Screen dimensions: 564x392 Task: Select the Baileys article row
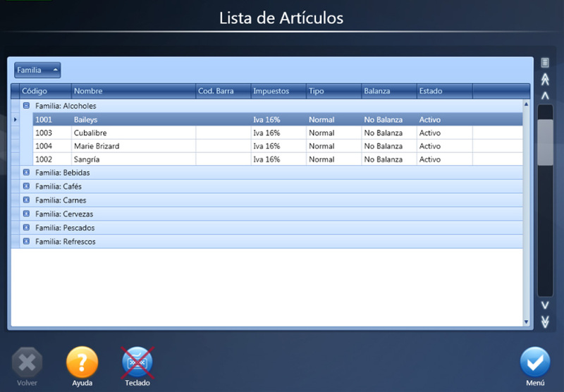pos(278,119)
